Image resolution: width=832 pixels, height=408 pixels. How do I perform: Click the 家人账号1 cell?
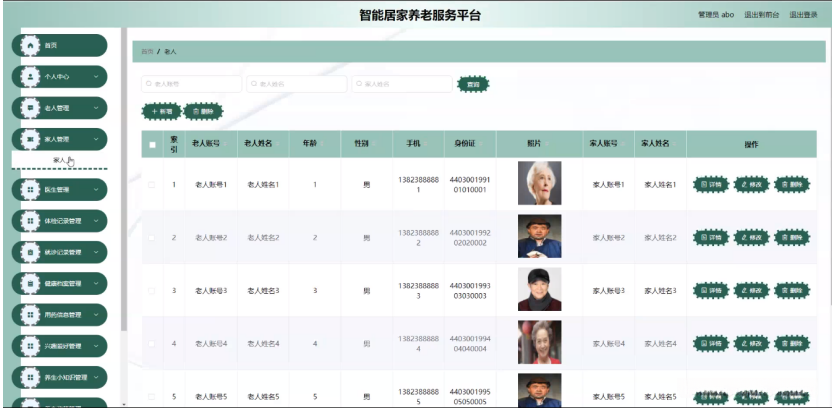[608, 185]
